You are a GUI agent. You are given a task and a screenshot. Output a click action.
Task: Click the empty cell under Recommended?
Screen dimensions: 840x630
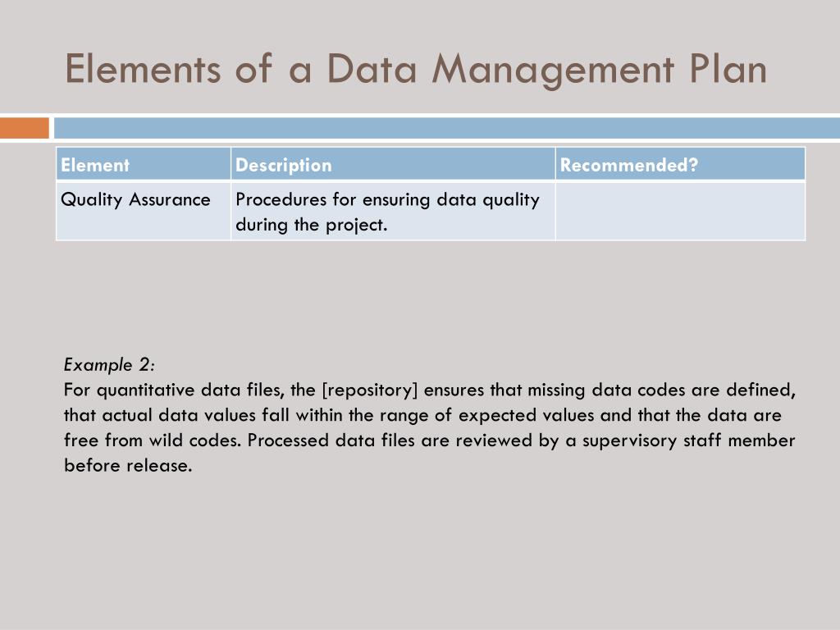pyautogui.click(x=680, y=211)
